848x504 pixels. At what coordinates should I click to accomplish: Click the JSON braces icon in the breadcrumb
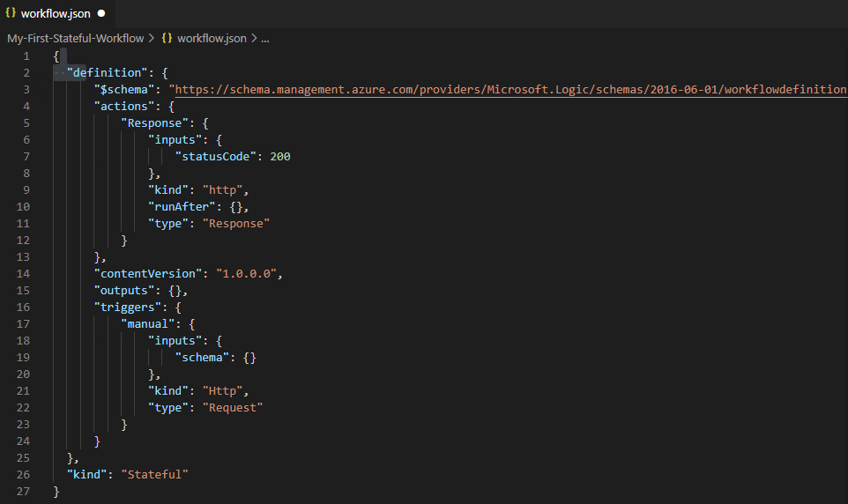167,38
